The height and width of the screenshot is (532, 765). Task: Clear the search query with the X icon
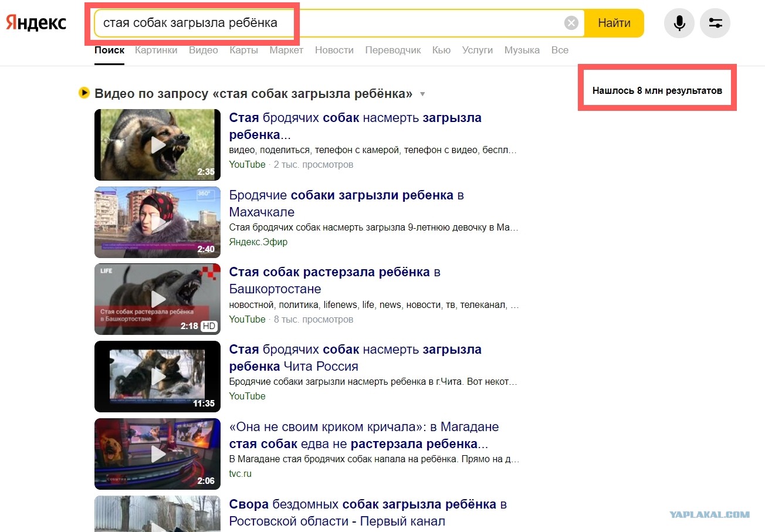(x=571, y=23)
